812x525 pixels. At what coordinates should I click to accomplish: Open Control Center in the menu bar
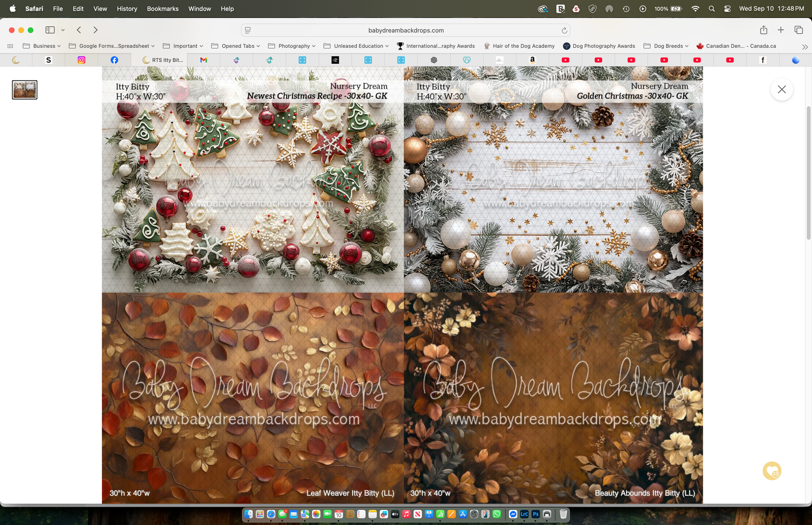coord(728,9)
